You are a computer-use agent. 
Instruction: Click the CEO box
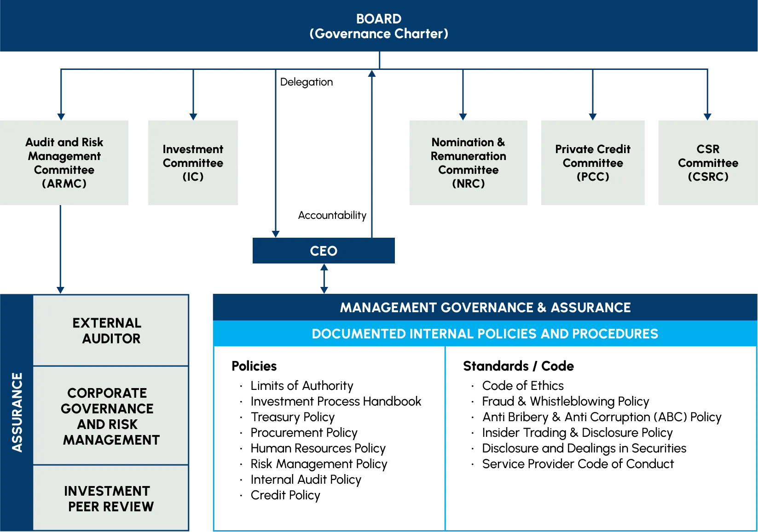324,251
